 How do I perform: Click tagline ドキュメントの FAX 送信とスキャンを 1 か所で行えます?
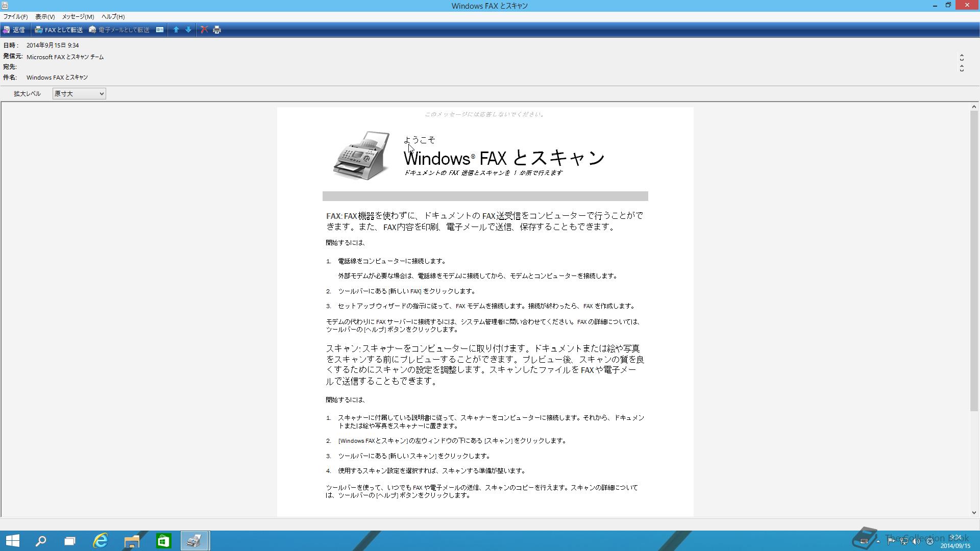click(483, 173)
